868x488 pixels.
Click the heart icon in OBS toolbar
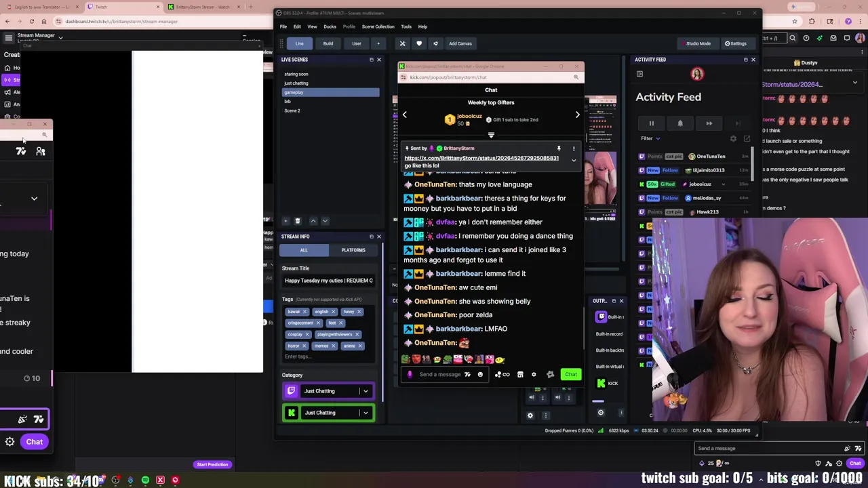[419, 43]
